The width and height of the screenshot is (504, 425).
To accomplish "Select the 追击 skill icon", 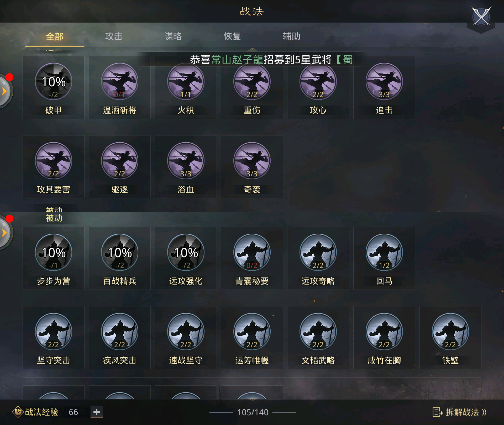I will 384,81.
